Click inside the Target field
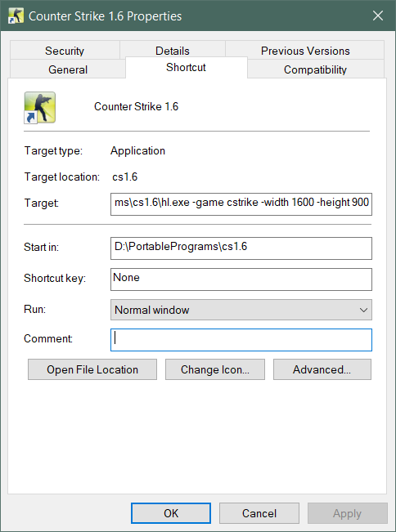 [241, 204]
